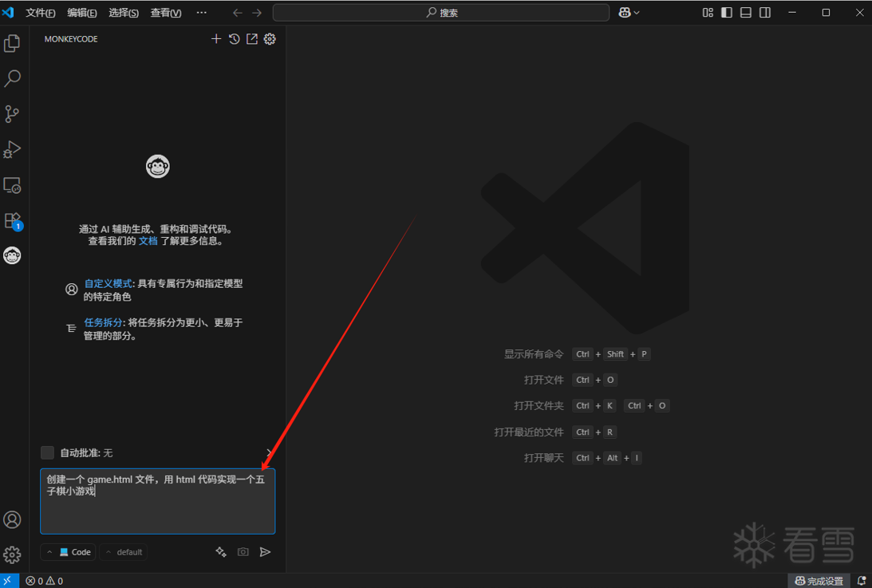Attach an image with the camera icon

pos(243,552)
